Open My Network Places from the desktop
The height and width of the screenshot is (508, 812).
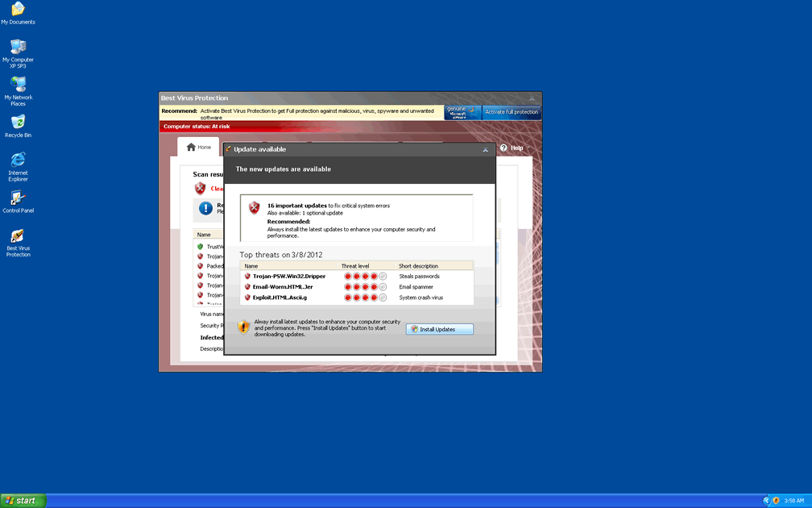click(18, 85)
